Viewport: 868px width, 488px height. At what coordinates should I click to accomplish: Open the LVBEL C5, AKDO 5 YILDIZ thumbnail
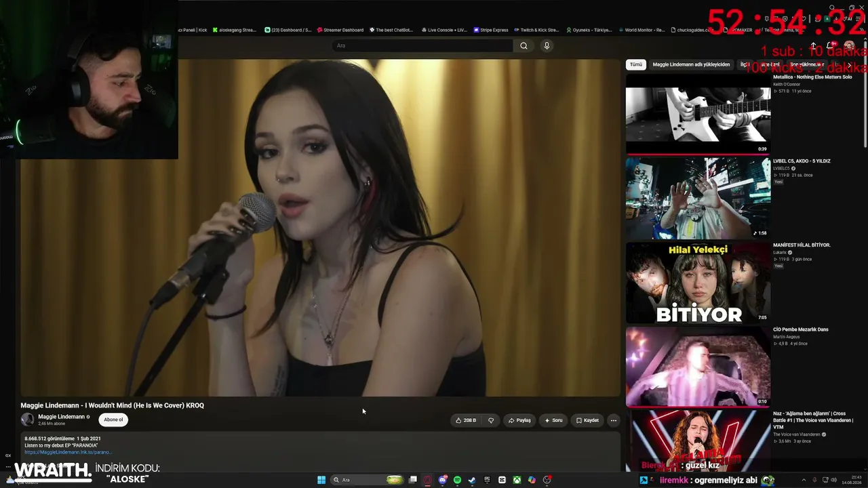coord(698,198)
